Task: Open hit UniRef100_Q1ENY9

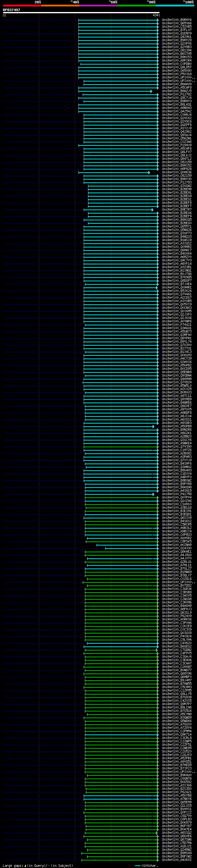Action: pyautogui.click(x=177, y=33)
